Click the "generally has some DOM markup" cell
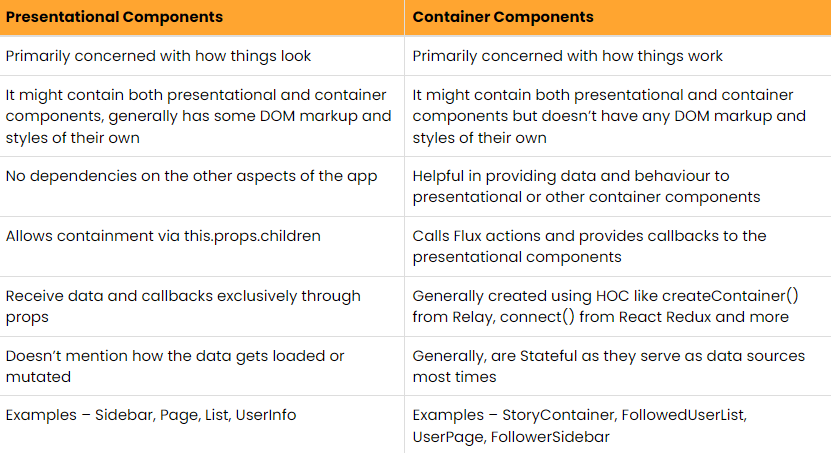The height and width of the screenshot is (453, 831). pos(199,116)
